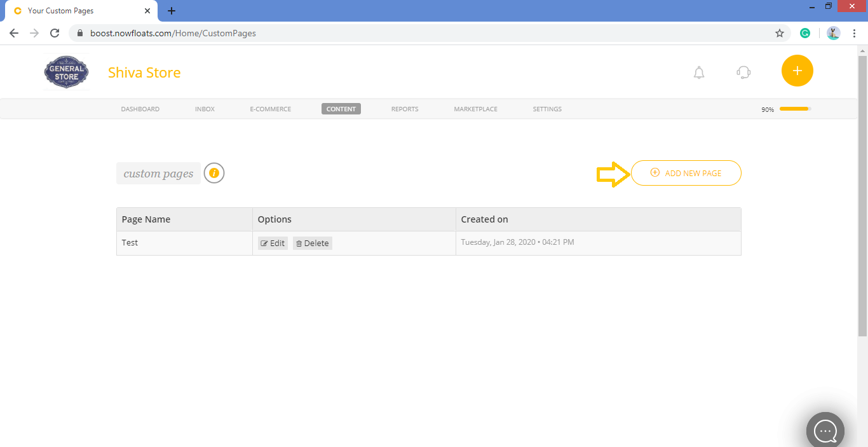This screenshot has height=447, width=868.
Task: Edit the Test page
Action: 273,243
